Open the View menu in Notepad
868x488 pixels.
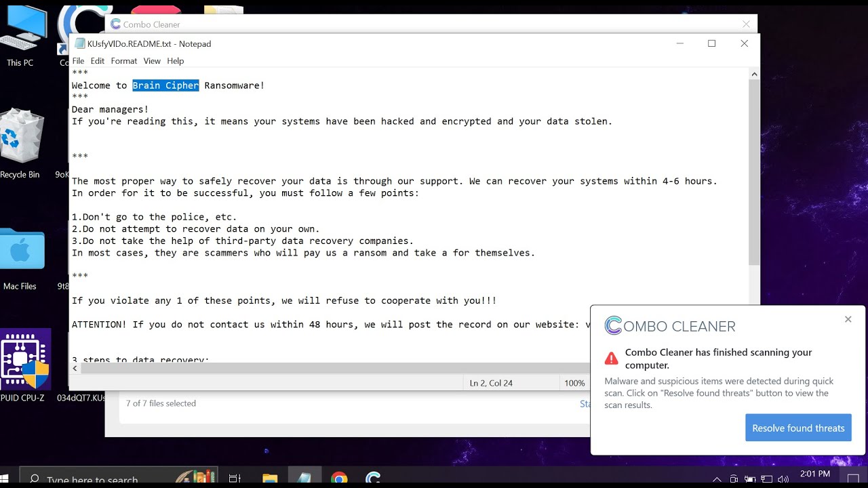point(152,61)
